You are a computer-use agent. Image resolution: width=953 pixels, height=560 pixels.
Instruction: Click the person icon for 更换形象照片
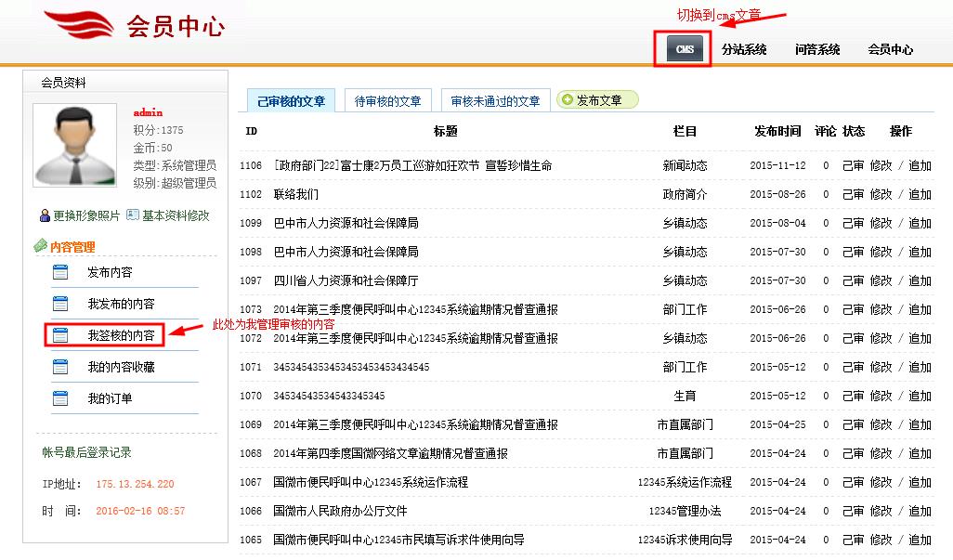[45, 215]
